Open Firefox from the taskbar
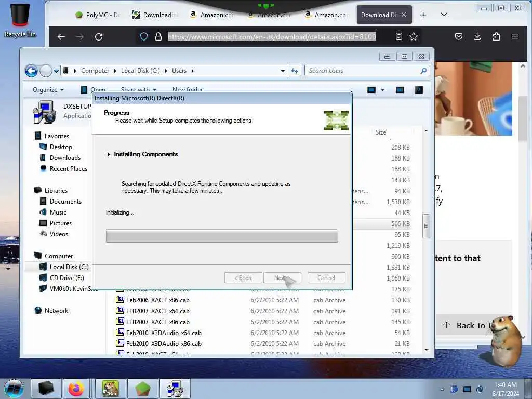 pyautogui.click(x=76, y=389)
